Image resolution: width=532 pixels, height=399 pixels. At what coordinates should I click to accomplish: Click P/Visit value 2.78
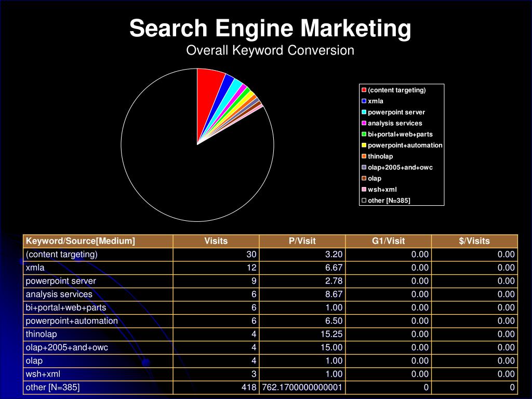point(334,281)
